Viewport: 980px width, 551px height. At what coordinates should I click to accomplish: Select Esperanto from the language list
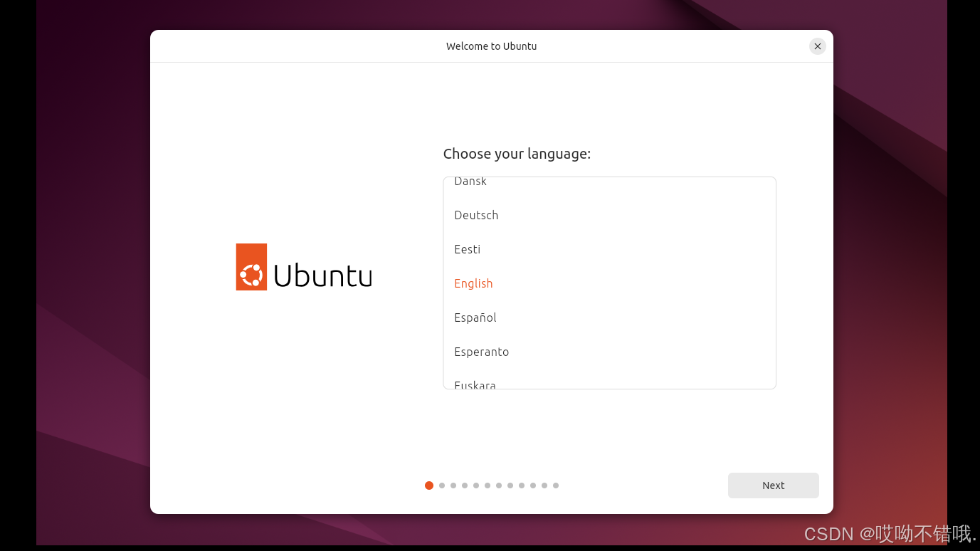click(x=609, y=352)
